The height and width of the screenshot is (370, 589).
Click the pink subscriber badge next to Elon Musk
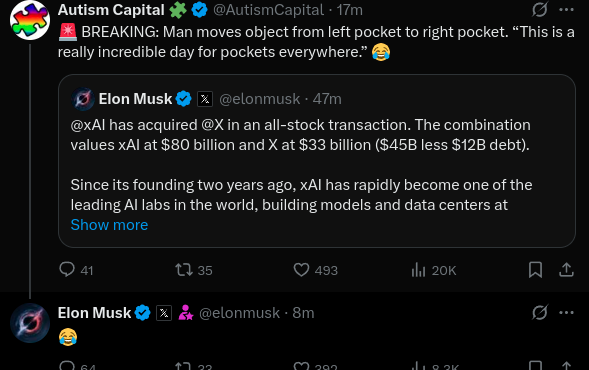pos(186,313)
